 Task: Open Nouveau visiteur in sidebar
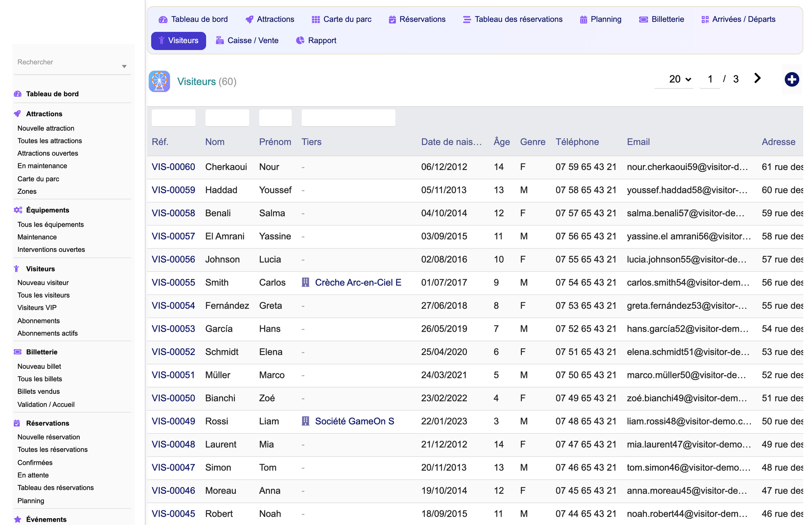point(43,283)
